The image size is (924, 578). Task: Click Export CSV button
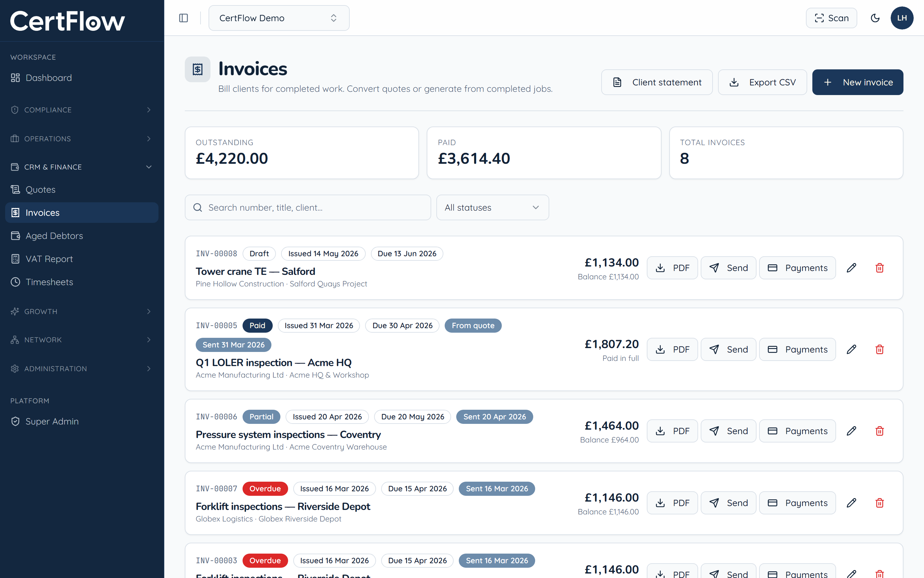pos(762,82)
